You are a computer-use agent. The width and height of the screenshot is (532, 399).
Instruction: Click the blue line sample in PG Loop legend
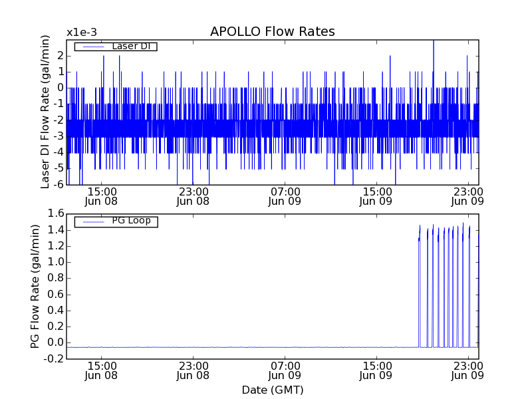pyautogui.click(x=92, y=221)
